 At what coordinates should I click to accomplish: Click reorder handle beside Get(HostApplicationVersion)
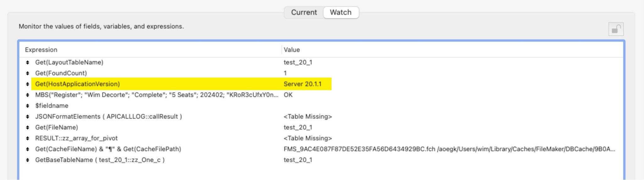[x=28, y=84]
